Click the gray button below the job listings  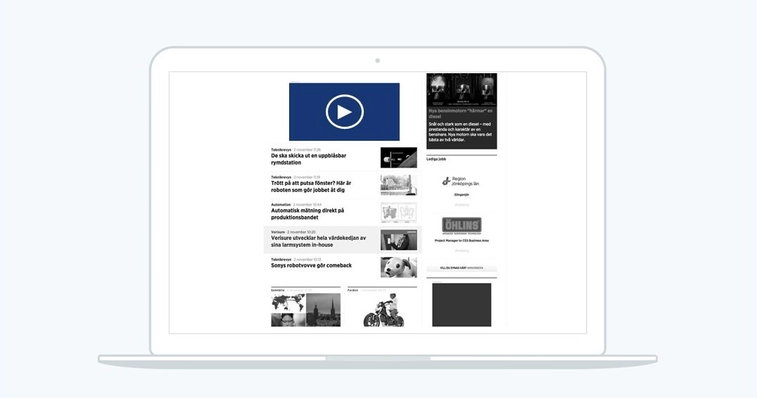[x=462, y=268]
